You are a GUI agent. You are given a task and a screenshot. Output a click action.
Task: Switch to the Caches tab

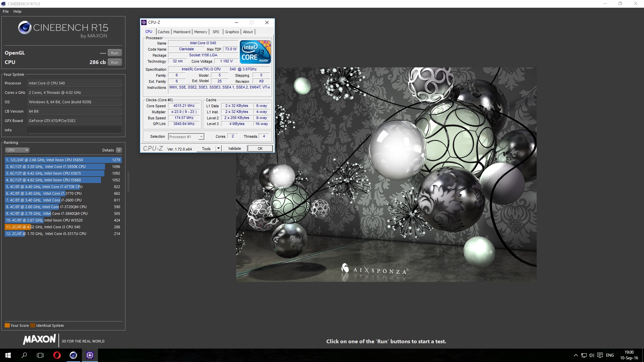click(x=164, y=32)
